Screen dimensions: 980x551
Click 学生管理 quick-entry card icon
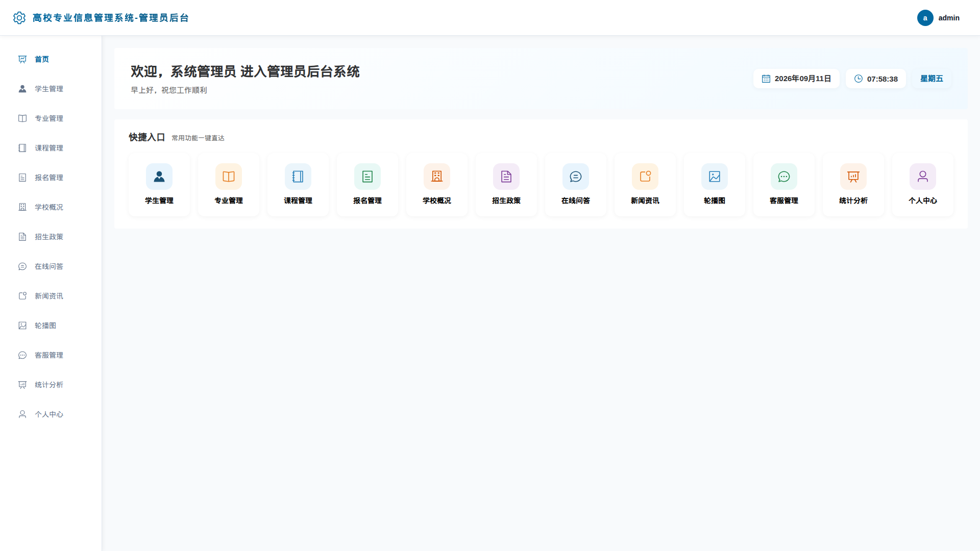click(x=159, y=177)
